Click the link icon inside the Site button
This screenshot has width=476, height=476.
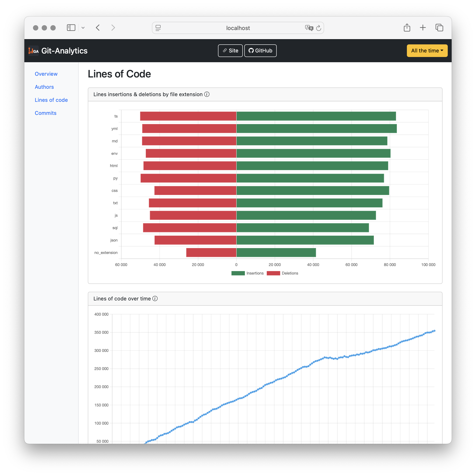[x=225, y=50]
